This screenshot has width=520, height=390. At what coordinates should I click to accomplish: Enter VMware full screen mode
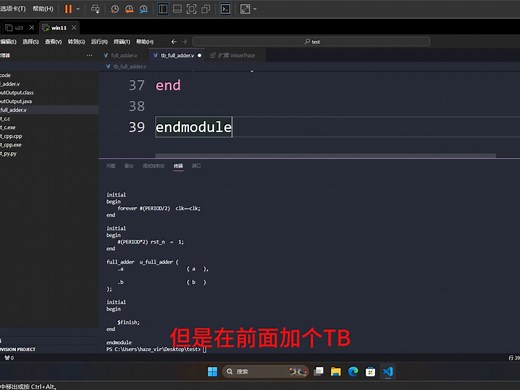[191, 9]
